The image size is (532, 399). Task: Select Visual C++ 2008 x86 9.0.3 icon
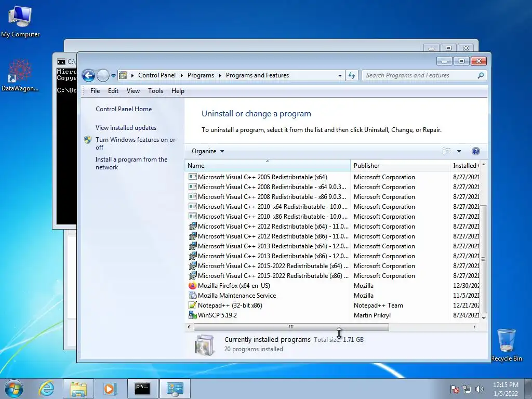(192, 196)
